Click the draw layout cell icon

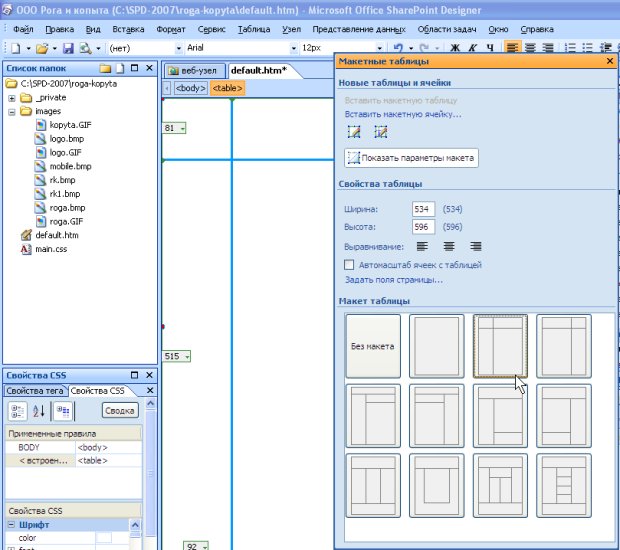tap(380, 132)
